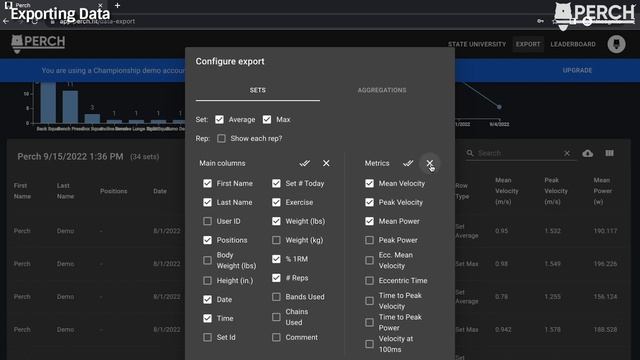This screenshot has width=640, height=360.
Task: Uncheck the Date column
Action: click(x=207, y=300)
